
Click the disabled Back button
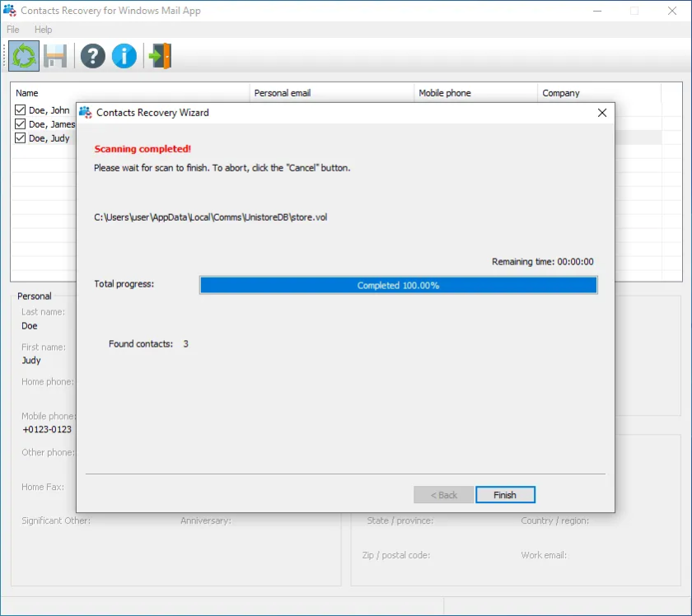(443, 495)
